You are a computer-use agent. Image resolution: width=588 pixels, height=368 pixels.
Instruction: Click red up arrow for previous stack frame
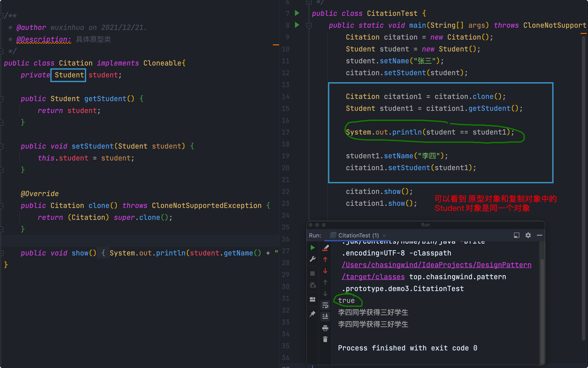[325, 259]
